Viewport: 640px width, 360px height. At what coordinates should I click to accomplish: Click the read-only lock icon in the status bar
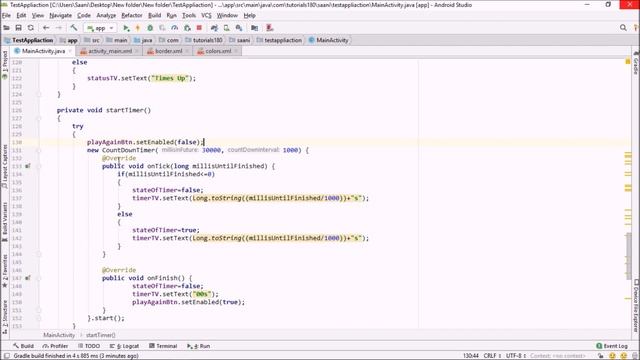click(601, 356)
